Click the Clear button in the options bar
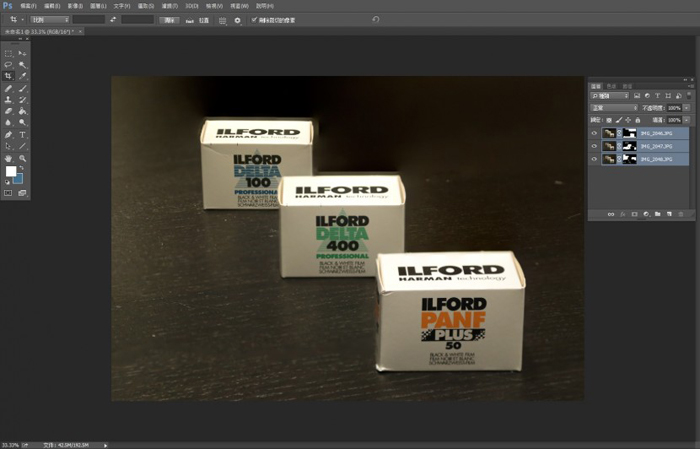This screenshot has height=449, width=700. (169, 20)
